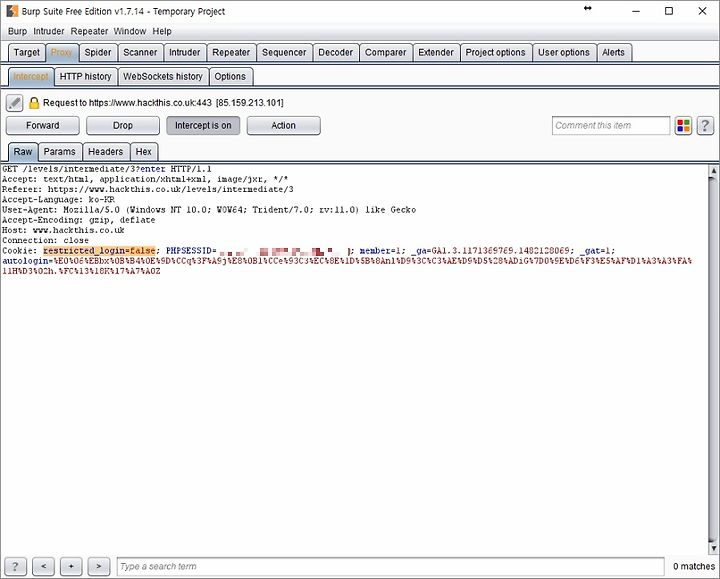Image resolution: width=720 pixels, height=579 pixels.
Task: Switch to the Target tab
Action: pos(27,52)
